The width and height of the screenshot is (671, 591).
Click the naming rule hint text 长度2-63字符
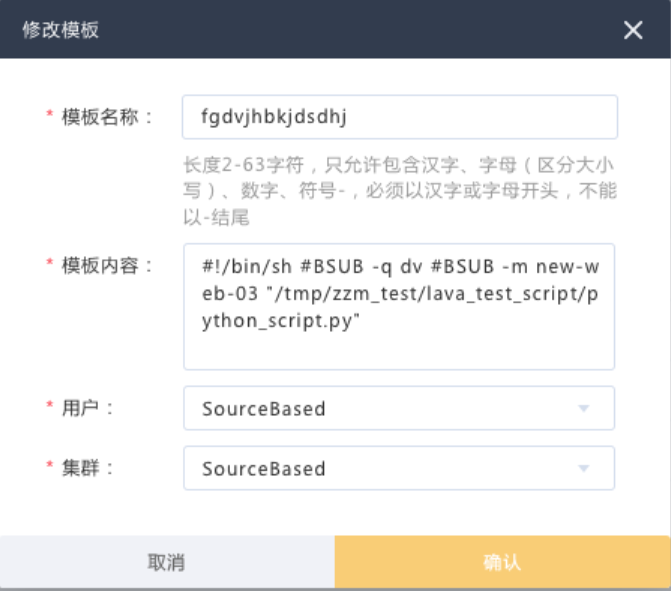(243, 165)
